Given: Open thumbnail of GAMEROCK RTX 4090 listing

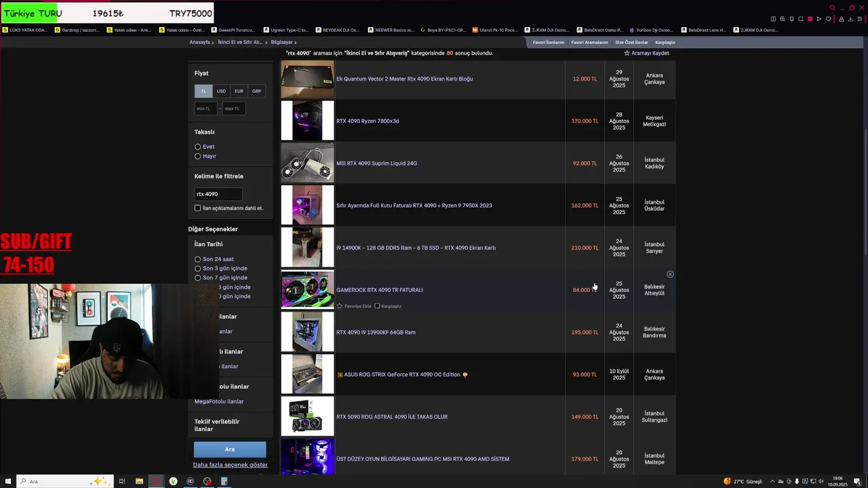Looking at the screenshot, I should [307, 290].
